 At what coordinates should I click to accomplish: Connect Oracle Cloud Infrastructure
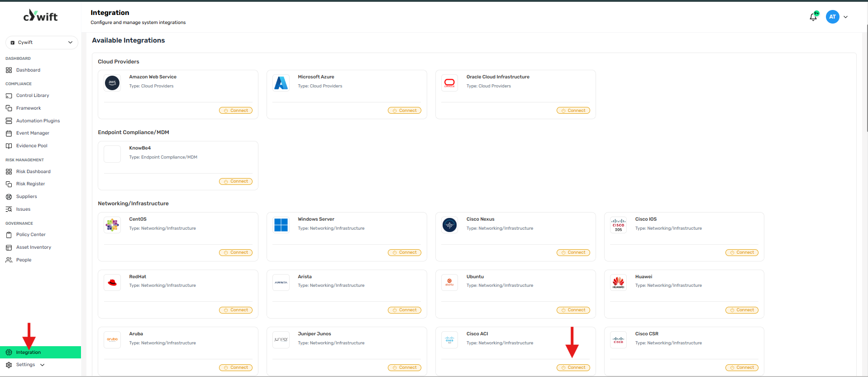tap(573, 111)
